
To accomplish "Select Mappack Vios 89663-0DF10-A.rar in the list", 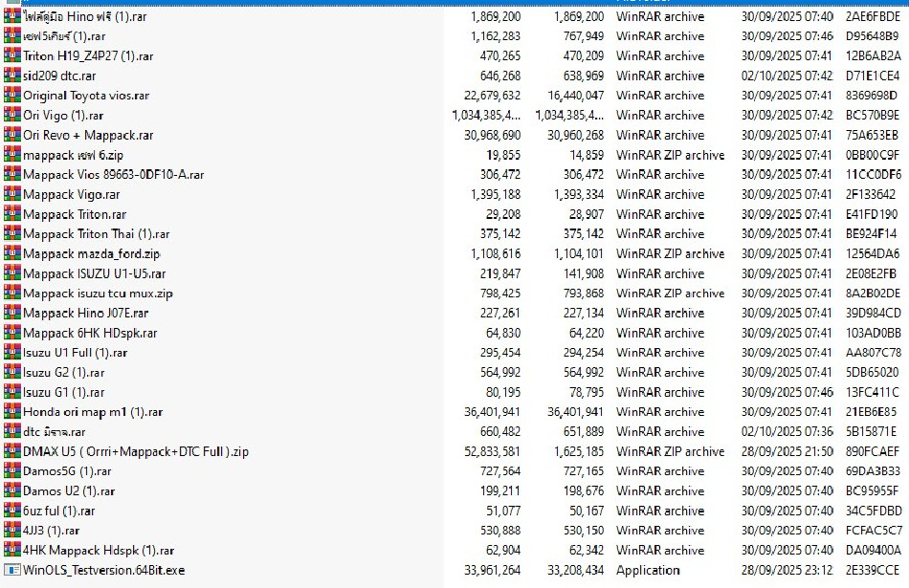I will (x=113, y=175).
